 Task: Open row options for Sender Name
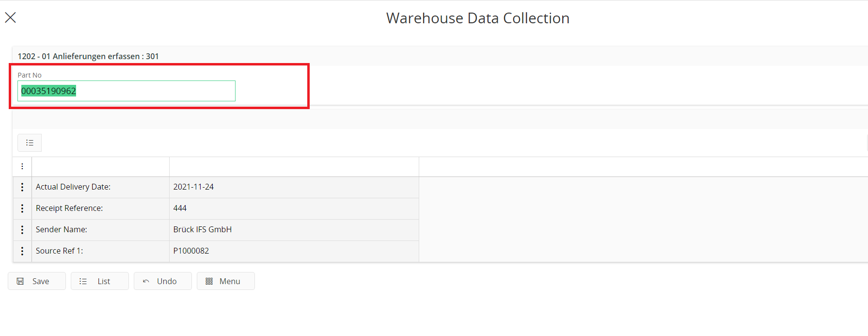(x=22, y=230)
